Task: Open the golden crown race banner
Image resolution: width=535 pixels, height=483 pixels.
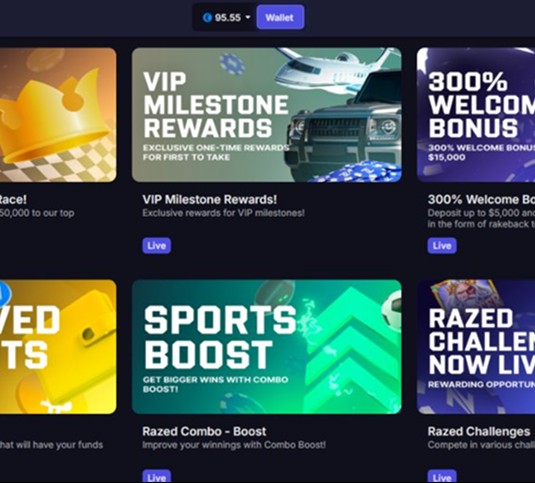Action: [x=58, y=115]
